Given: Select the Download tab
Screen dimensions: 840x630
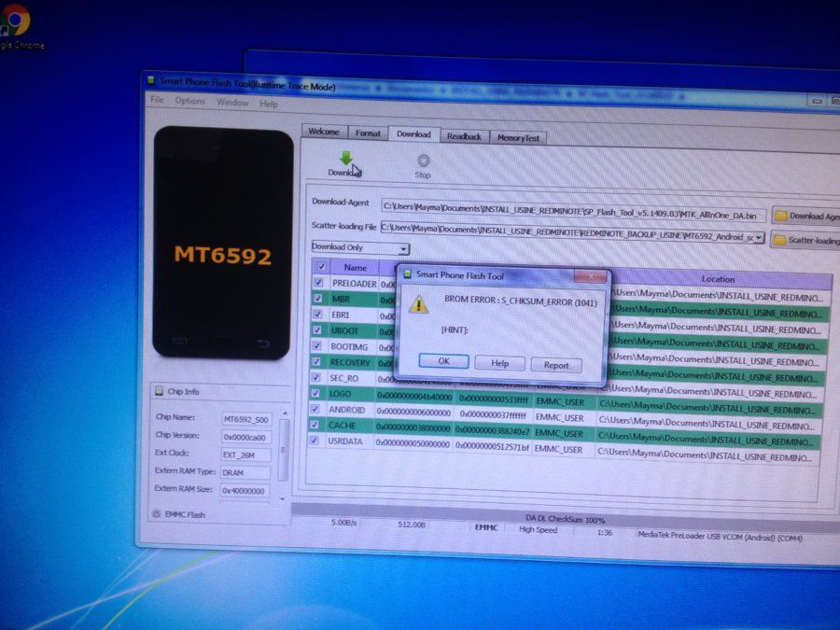Looking at the screenshot, I should point(413,134).
